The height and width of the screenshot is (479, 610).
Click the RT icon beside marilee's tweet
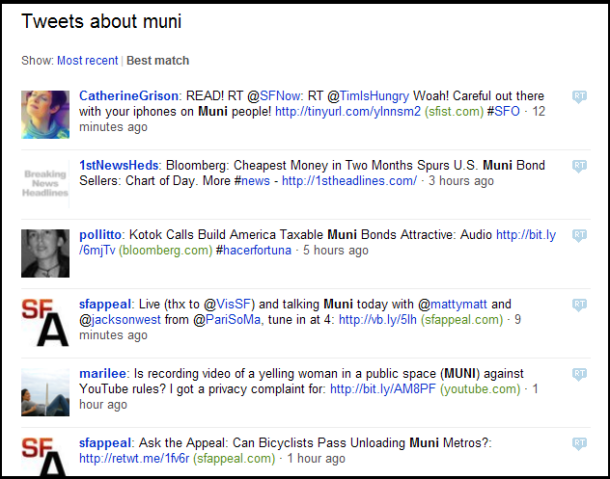[579, 374]
